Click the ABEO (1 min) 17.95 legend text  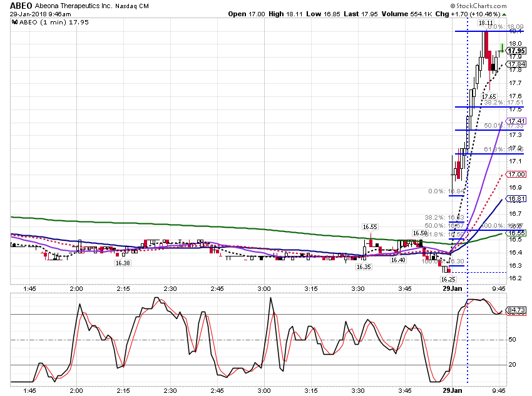coord(54,23)
